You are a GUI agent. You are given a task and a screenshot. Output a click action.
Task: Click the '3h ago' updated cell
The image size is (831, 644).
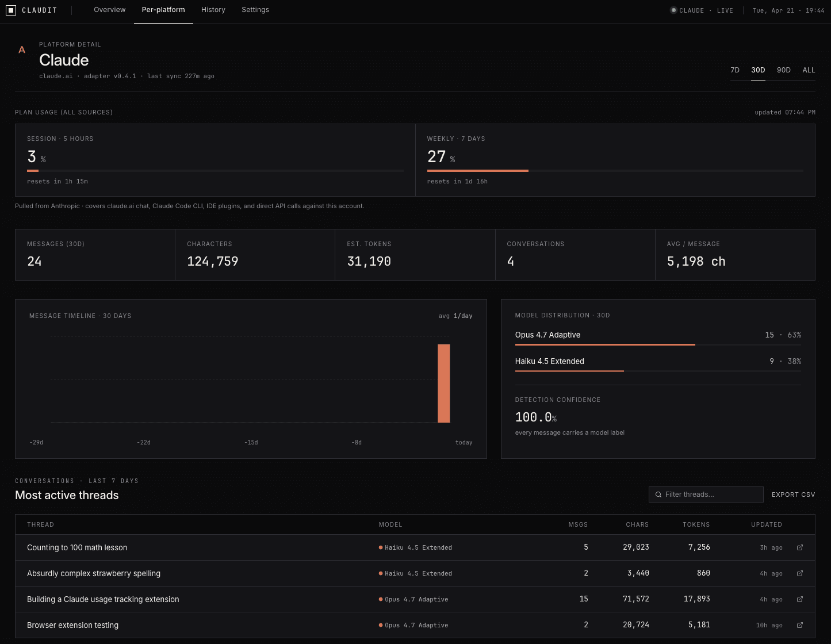click(x=771, y=547)
